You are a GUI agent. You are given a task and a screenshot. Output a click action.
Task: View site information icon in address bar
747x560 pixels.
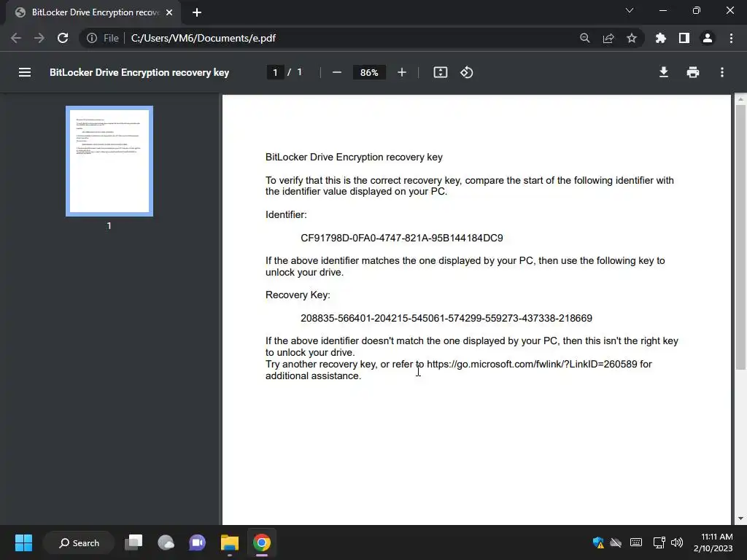click(92, 38)
